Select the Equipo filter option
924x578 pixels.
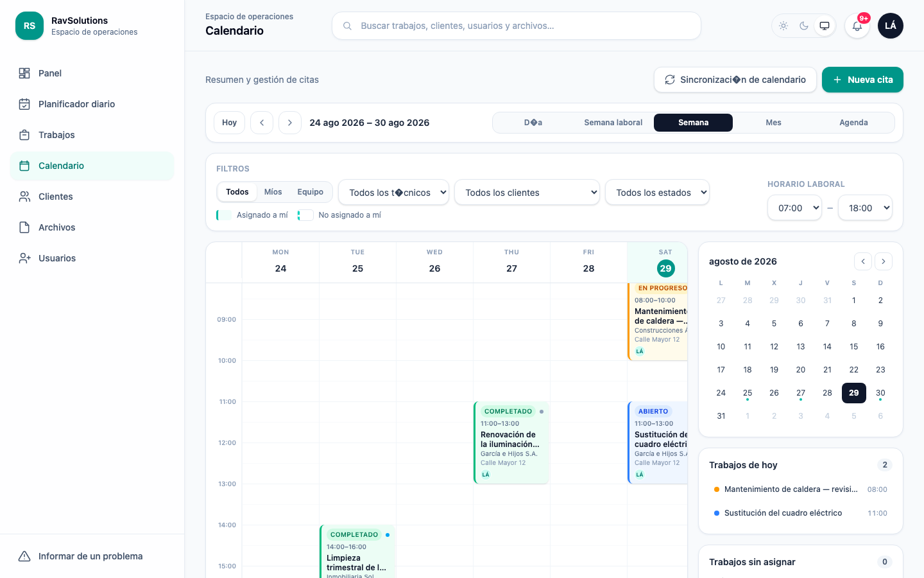pos(311,192)
